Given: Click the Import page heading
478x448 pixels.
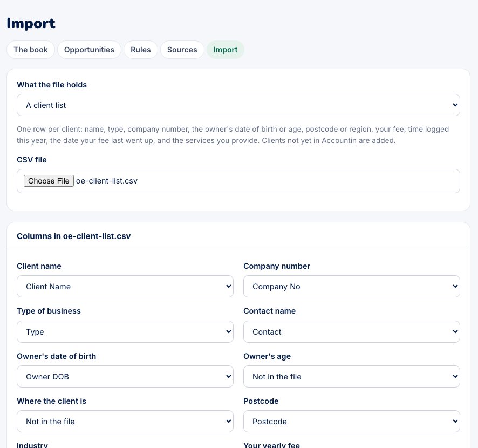Looking at the screenshot, I should (x=31, y=24).
